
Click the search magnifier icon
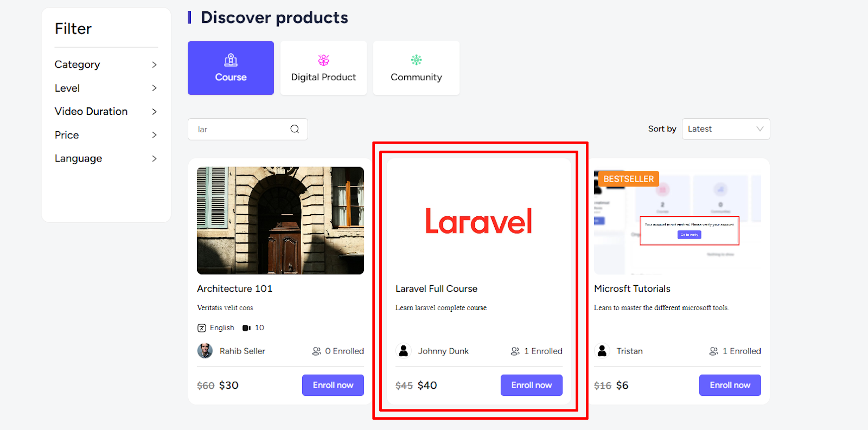(x=295, y=129)
